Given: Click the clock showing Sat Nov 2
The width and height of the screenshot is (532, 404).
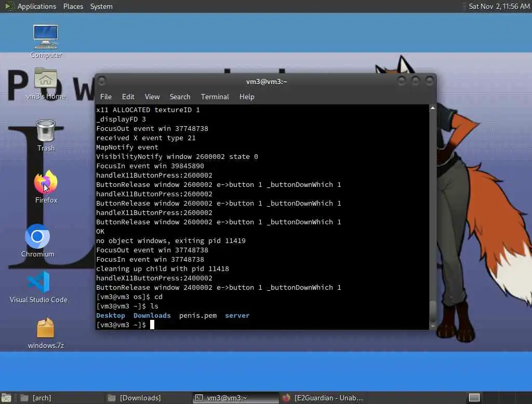Looking at the screenshot, I should pyautogui.click(x=499, y=6).
